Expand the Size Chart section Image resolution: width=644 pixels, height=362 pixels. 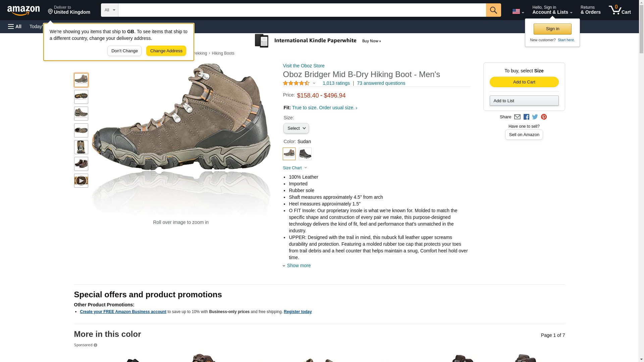295,168
